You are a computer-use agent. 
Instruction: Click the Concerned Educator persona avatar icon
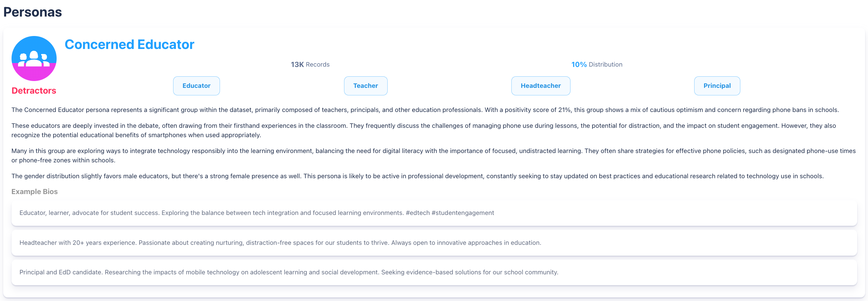34,58
